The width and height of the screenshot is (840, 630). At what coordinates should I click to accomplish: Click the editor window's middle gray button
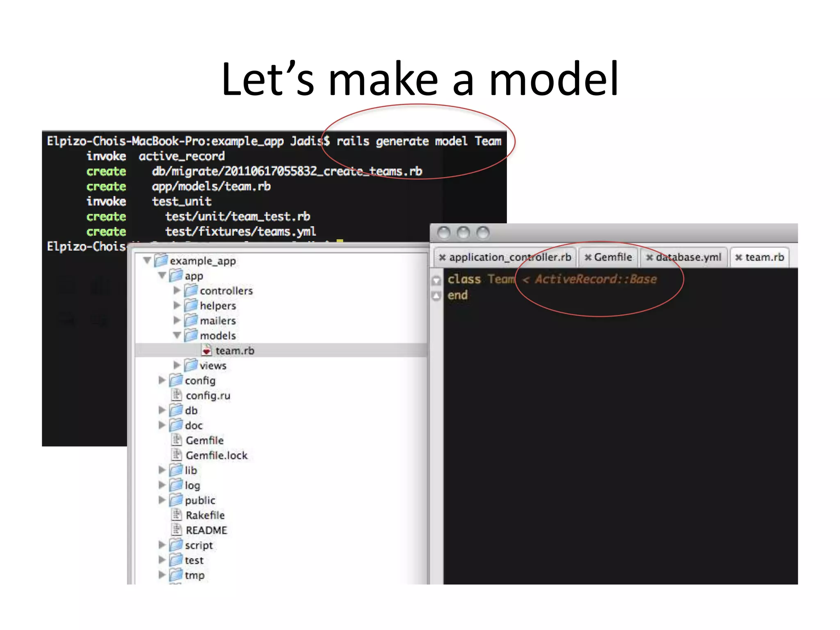[x=463, y=233]
